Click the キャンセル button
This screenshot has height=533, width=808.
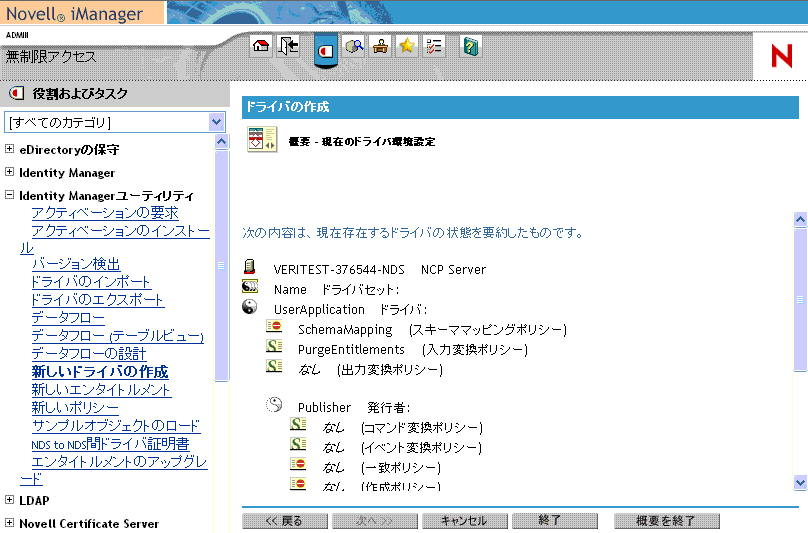point(465,521)
